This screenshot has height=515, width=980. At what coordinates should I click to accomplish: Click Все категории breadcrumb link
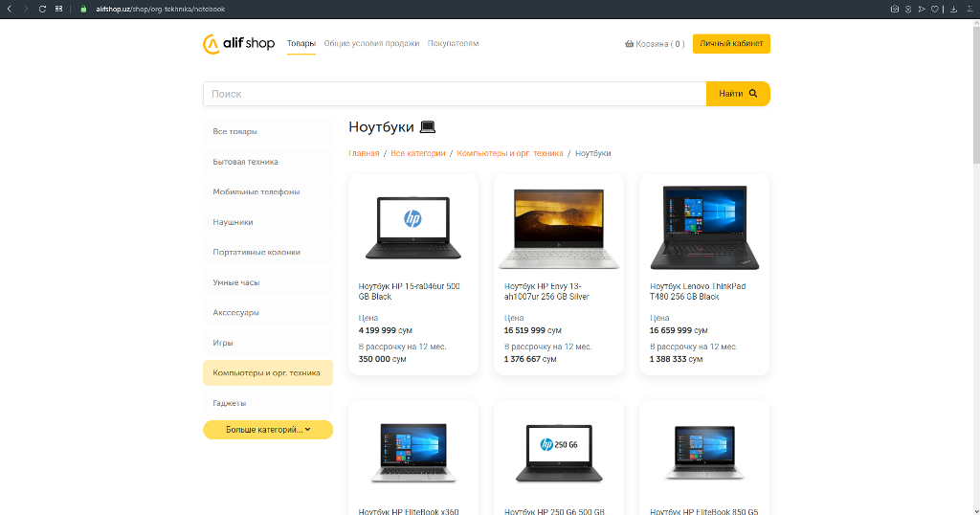point(418,153)
